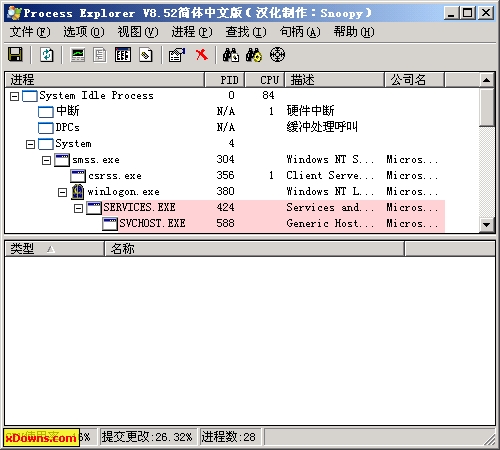Collapse the SERVICES.EXE tree node

click(78, 208)
